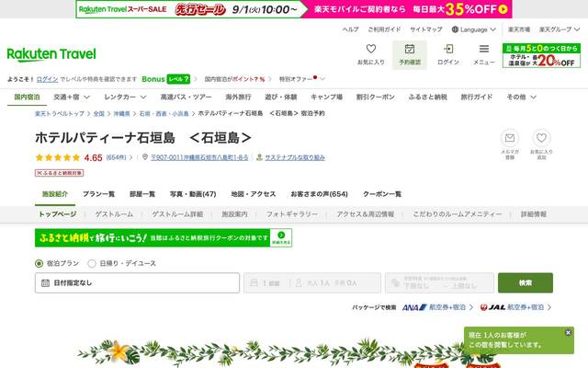Viewport: 588px width, 368px height.
Task: Switch to お客さまの声(654) tab
Action: pyautogui.click(x=319, y=194)
